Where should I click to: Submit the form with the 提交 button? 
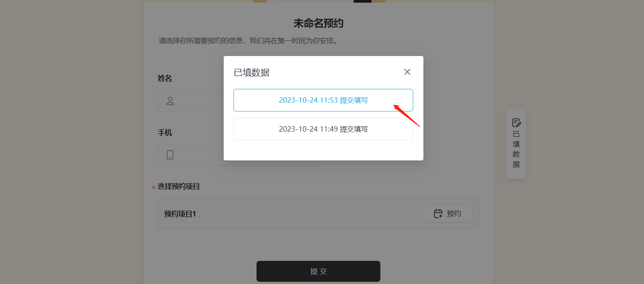(x=318, y=271)
